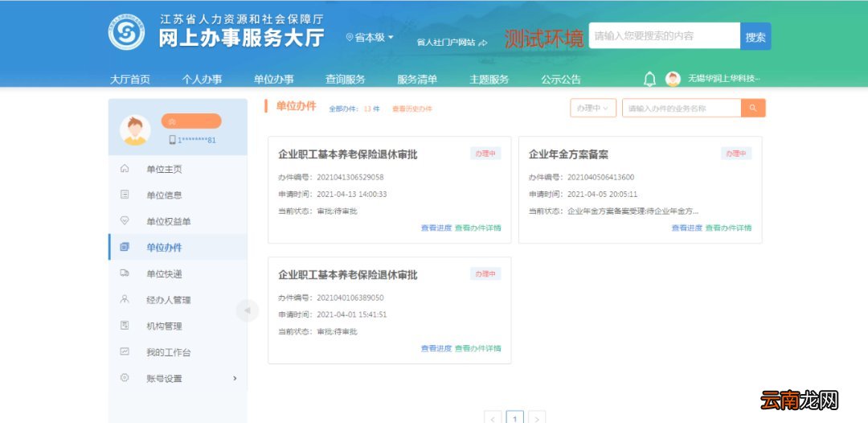Open 查询服务 navigation tab

coord(346,79)
